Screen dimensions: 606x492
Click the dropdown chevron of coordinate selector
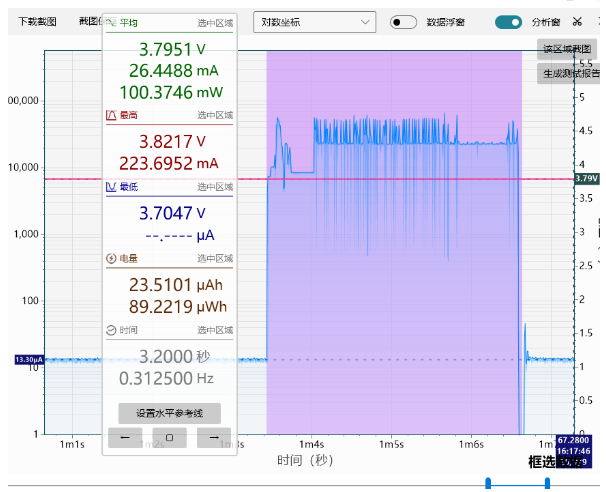(365, 22)
